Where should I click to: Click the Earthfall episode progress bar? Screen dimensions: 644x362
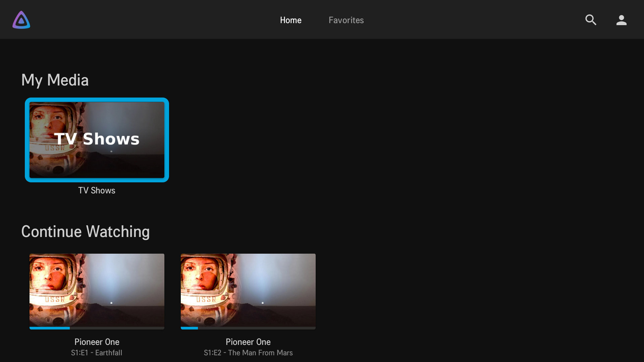[50, 328]
